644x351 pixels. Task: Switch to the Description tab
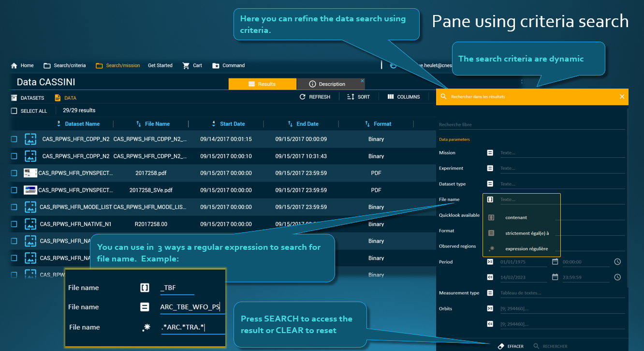click(331, 84)
